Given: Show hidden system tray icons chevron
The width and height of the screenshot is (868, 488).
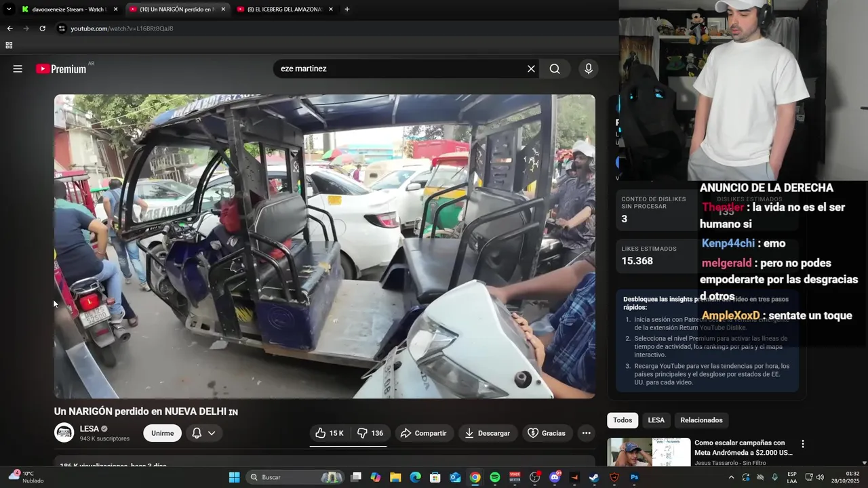Looking at the screenshot, I should tap(731, 477).
